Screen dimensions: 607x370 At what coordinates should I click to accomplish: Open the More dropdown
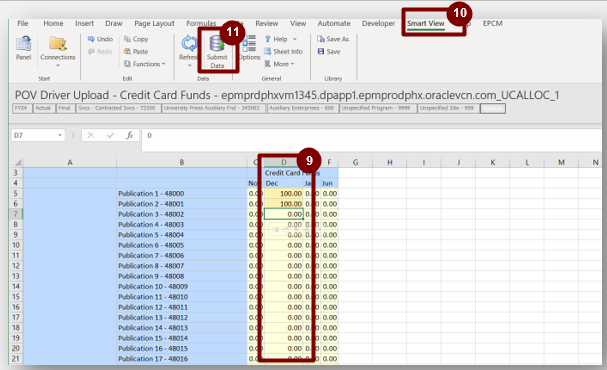[279, 64]
